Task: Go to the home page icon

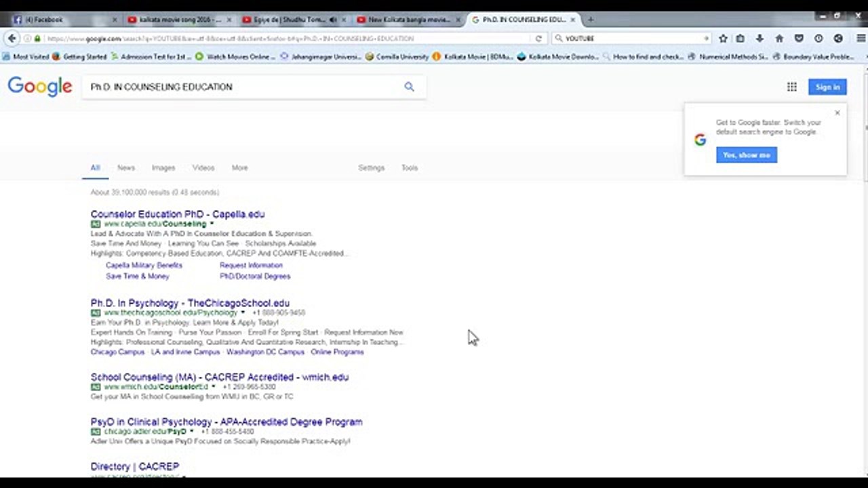Action: point(779,39)
